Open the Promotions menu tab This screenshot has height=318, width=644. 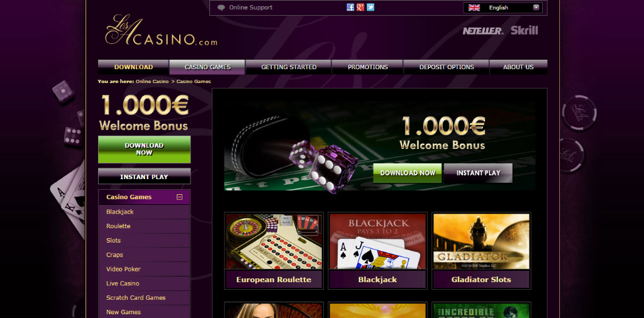(367, 67)
